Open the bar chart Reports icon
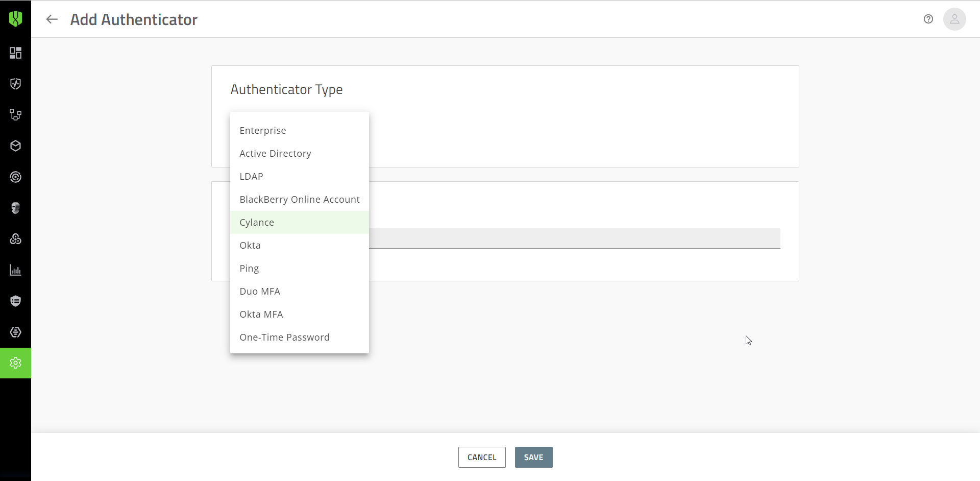 coord(15,270)
